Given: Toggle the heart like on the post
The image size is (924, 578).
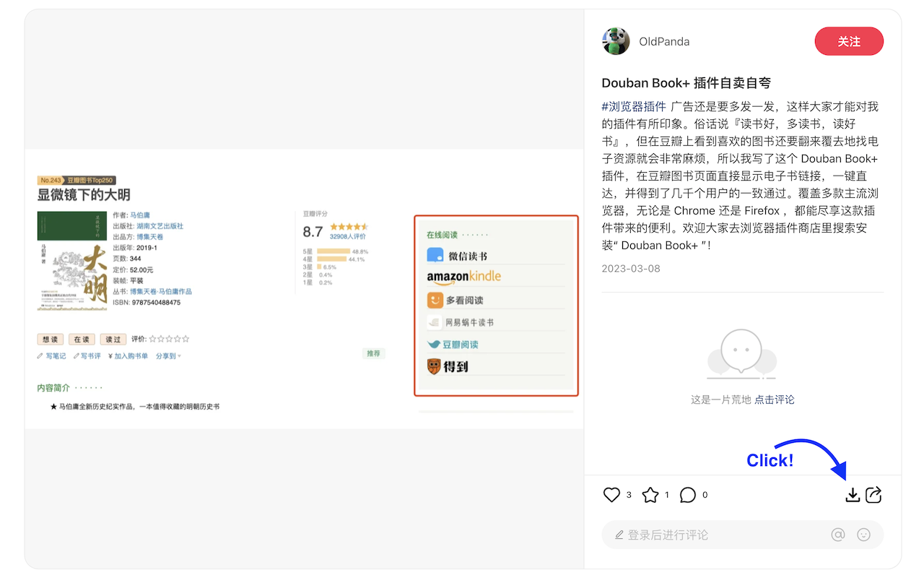Looking at the screenshot, I should [x=610, y=494].
